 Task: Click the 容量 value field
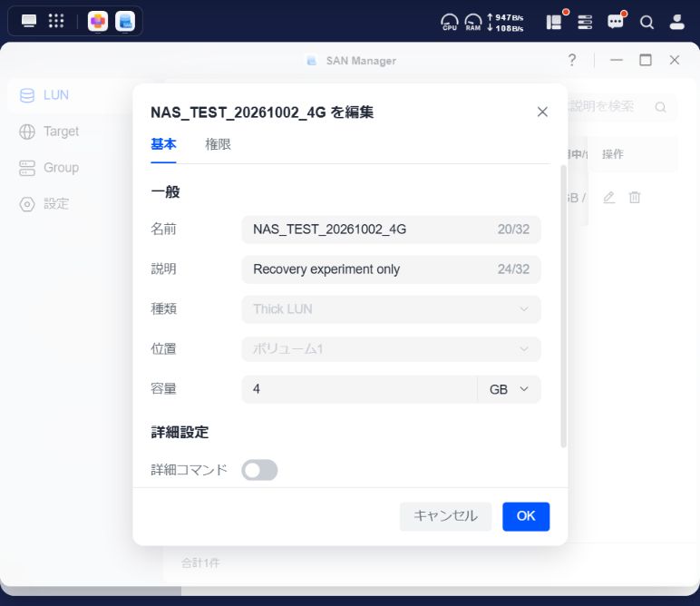tap(359, 389)
